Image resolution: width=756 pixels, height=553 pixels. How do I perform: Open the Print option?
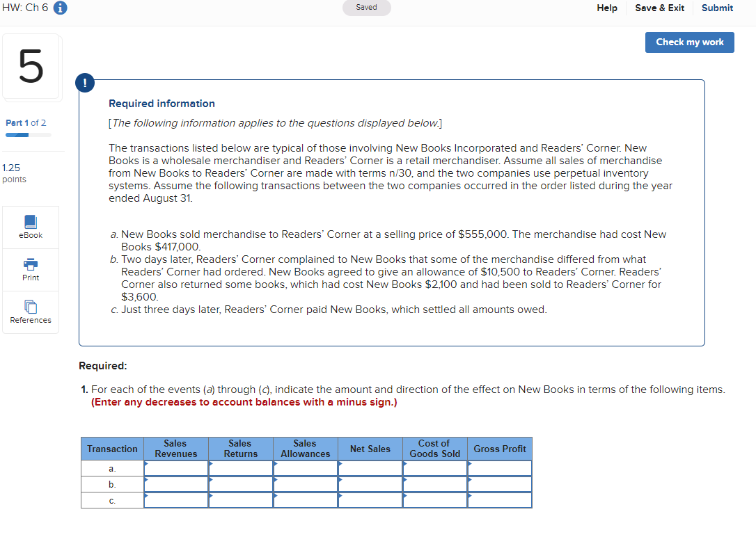click(x=30, y=270)
